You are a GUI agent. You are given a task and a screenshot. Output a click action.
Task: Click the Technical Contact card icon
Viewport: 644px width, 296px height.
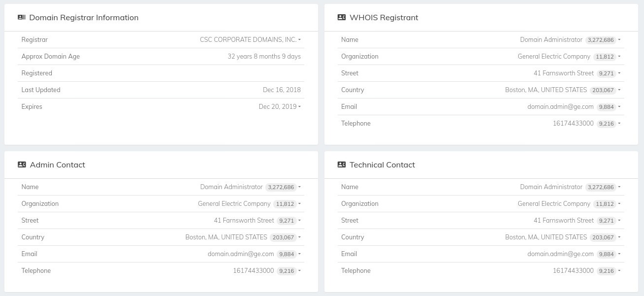pyautogui.click(x=341, y=164)
